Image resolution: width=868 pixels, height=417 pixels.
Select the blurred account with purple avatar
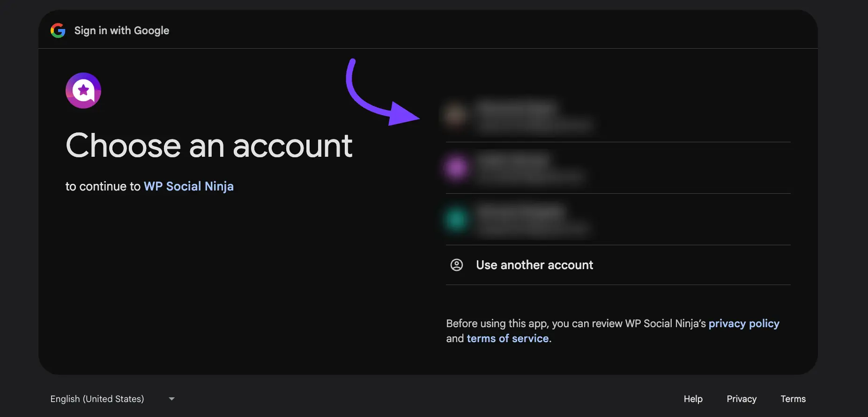coord(618,168)
